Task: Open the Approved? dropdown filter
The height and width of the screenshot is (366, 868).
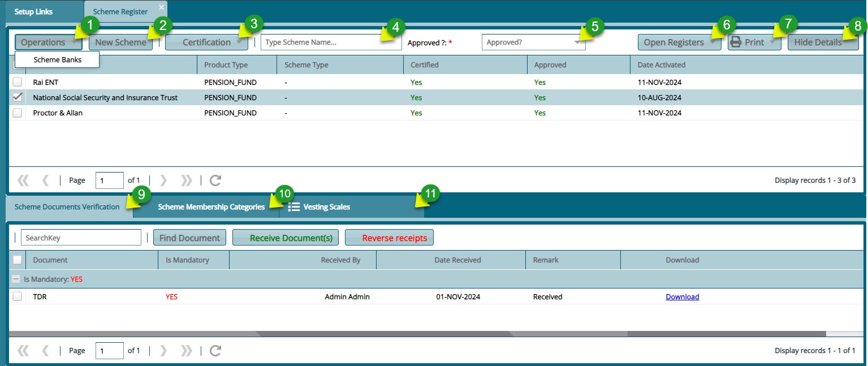Action: click(x=578, y=42)
